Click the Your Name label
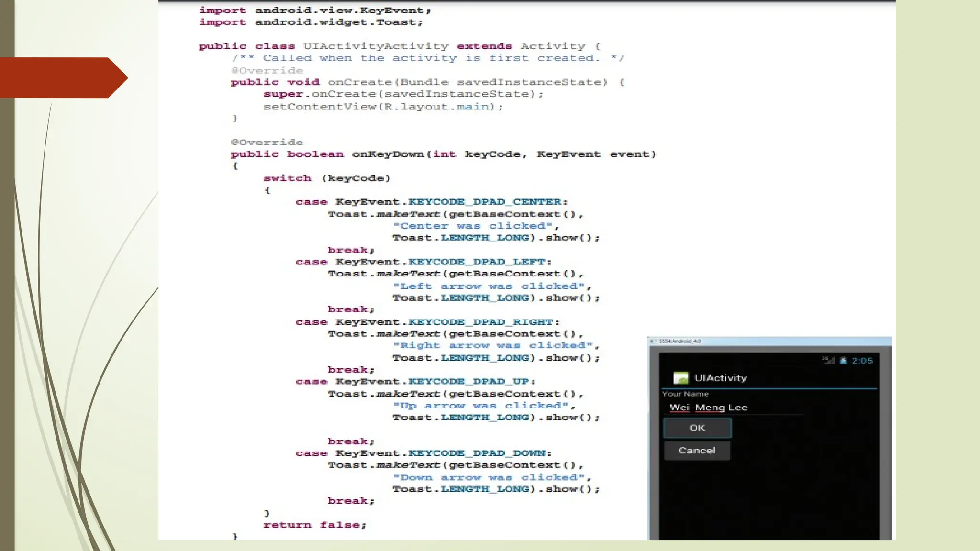Image resolution: width=980 pixels, height=551 pixels. (685, 394)
